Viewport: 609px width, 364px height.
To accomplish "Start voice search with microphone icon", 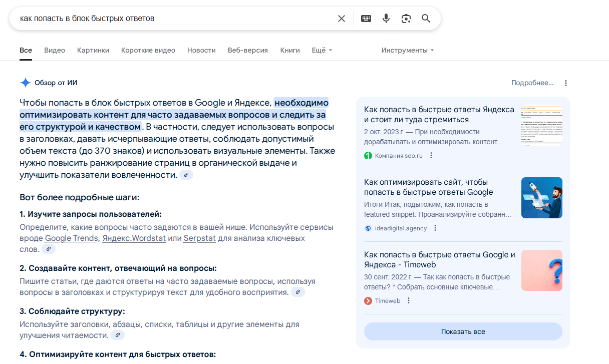I will coord(386,19).
